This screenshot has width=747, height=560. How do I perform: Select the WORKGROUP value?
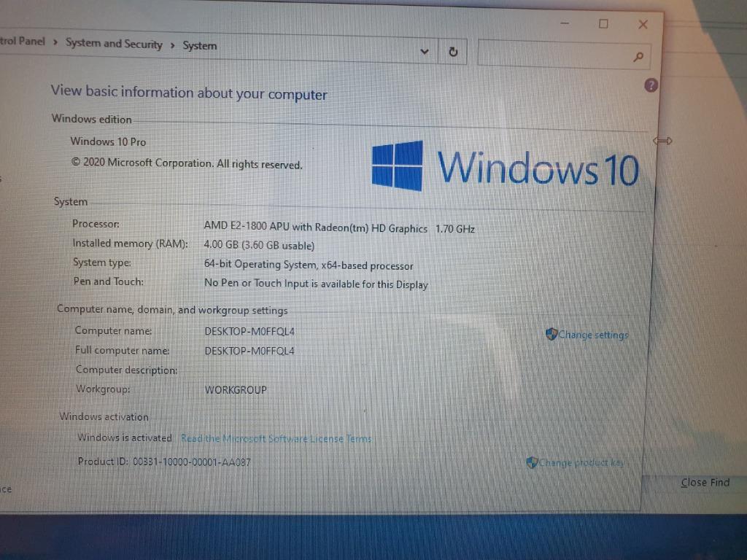click(x=236, y=389)
